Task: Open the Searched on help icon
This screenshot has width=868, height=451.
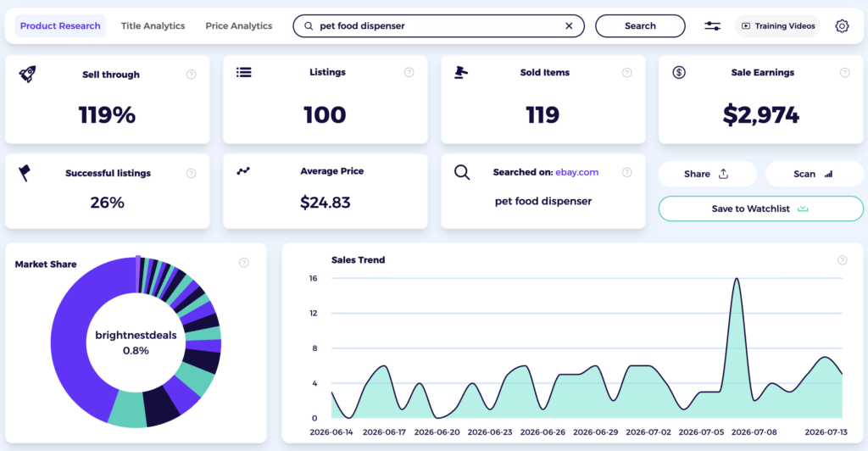Action: [626, 172]
